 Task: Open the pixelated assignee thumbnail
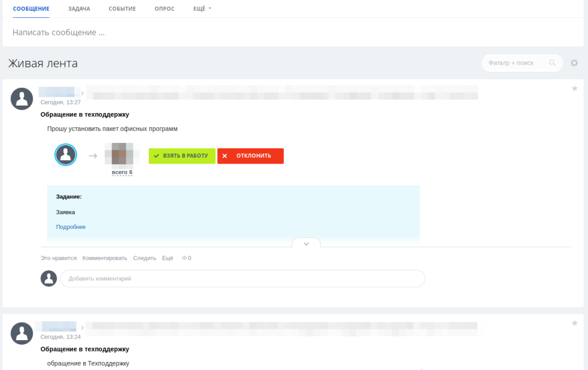122,154
